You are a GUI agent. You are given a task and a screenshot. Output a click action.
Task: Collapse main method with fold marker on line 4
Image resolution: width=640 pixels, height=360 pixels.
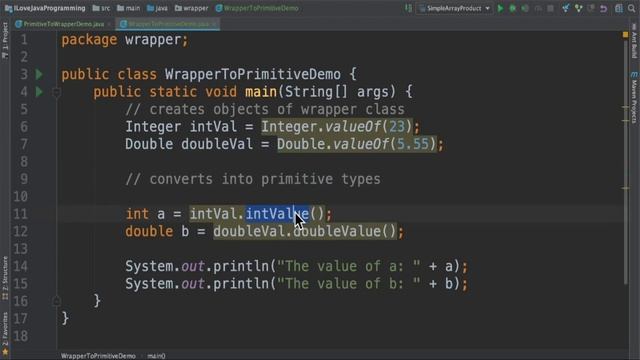(56, 93)
